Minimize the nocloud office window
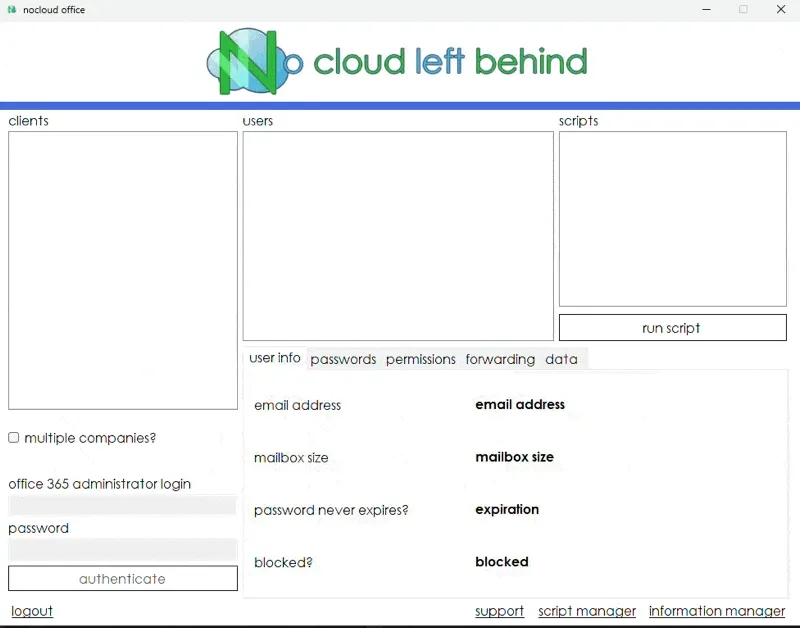 click(x=706, y=10)
